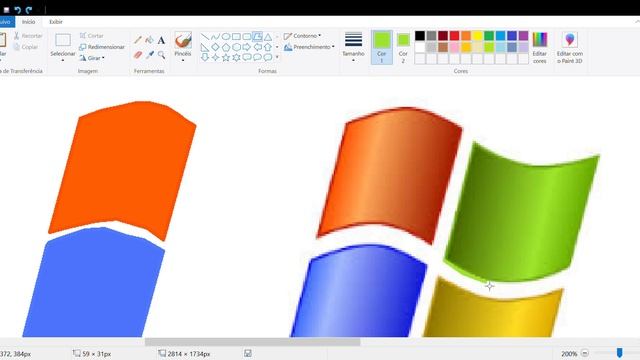
Task: Choose the Left arrow shape
Action: [257, 47]
